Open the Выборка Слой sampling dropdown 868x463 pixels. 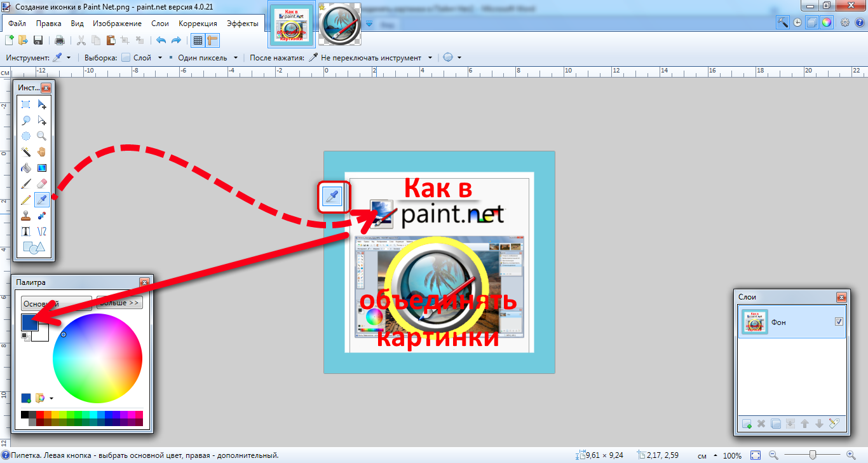click(142, 57)
